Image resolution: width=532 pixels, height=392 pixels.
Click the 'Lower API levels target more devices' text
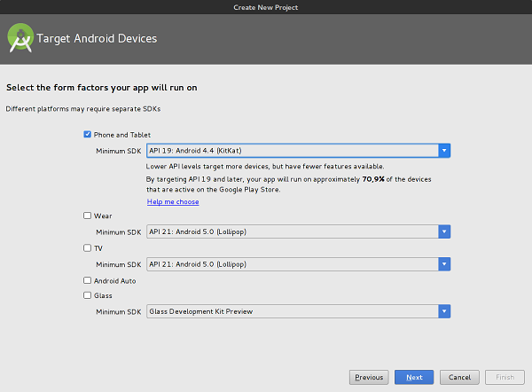(265, 167)
